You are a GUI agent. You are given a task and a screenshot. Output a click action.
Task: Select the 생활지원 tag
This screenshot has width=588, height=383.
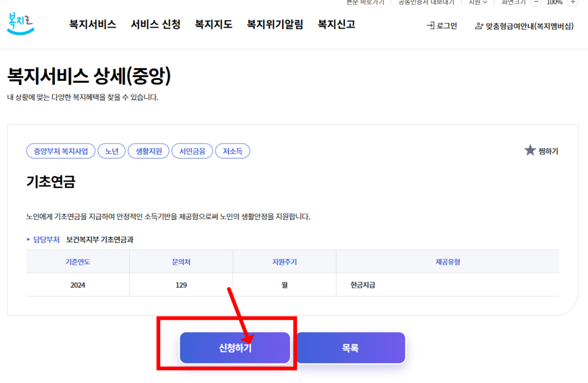click(148, 152)
